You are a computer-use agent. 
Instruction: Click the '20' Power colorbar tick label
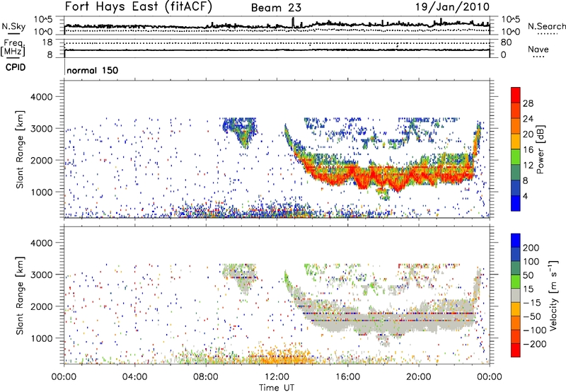click(x=528, y=134)
